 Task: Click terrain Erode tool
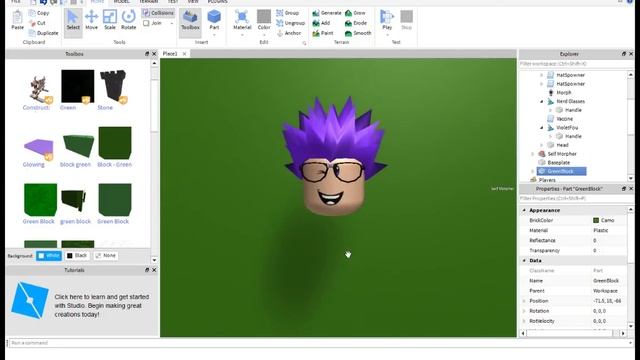(356, 23)
